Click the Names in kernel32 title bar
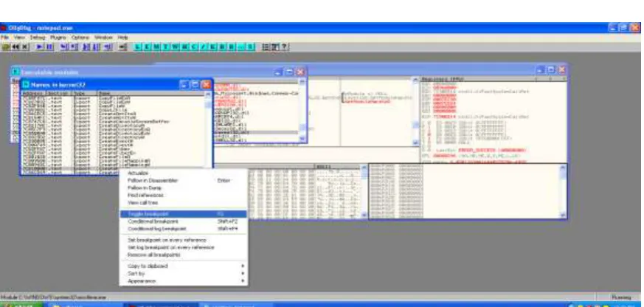The image size is (644, 307). 116,85
